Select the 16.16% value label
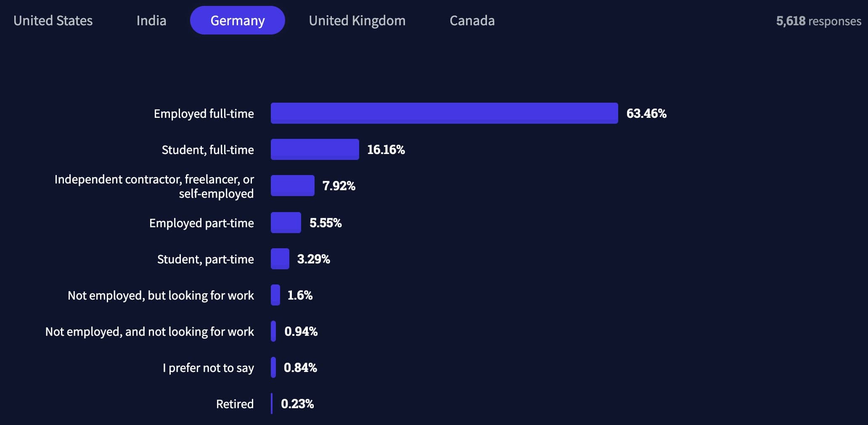 [386, 150]
